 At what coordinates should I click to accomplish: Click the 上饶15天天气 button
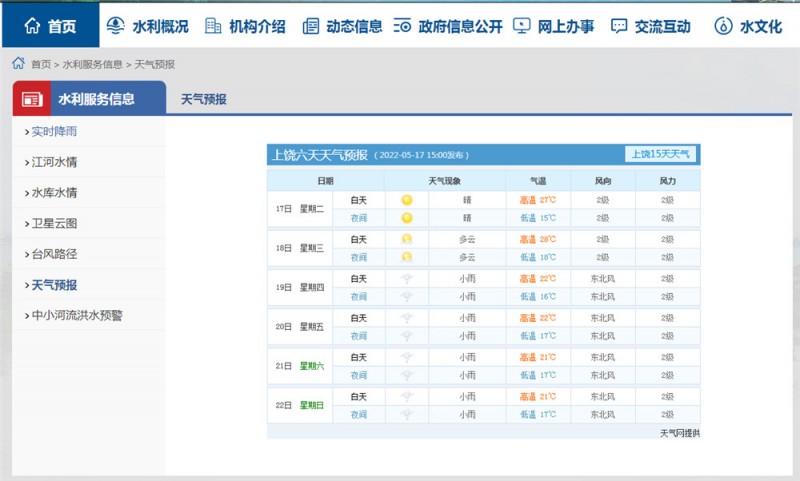coord(660,154)
